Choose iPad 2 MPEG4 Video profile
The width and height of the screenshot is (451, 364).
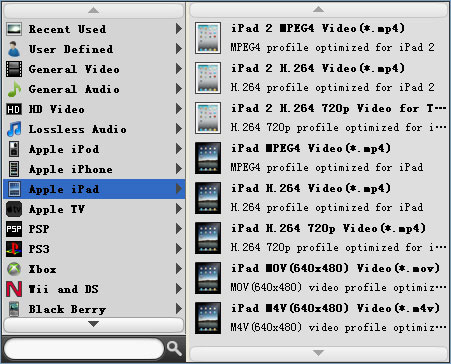[320, 38]
